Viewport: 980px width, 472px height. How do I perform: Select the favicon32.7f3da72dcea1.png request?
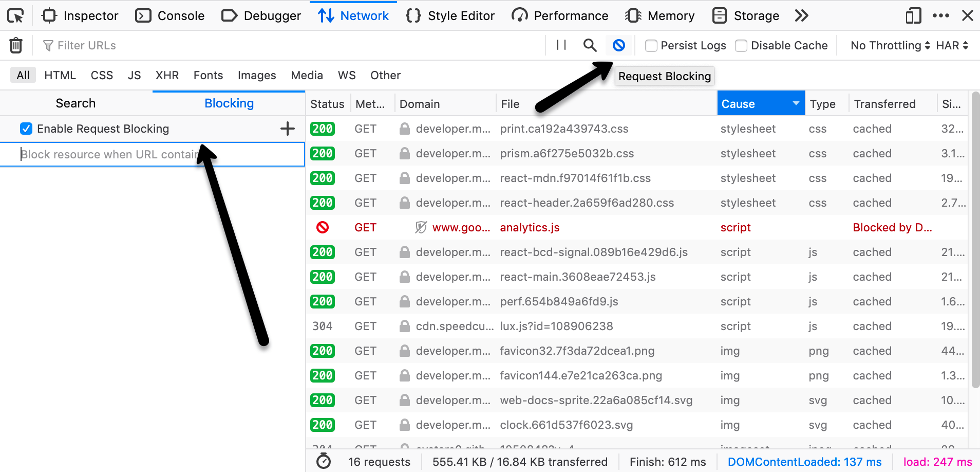(x=637, y=351)
